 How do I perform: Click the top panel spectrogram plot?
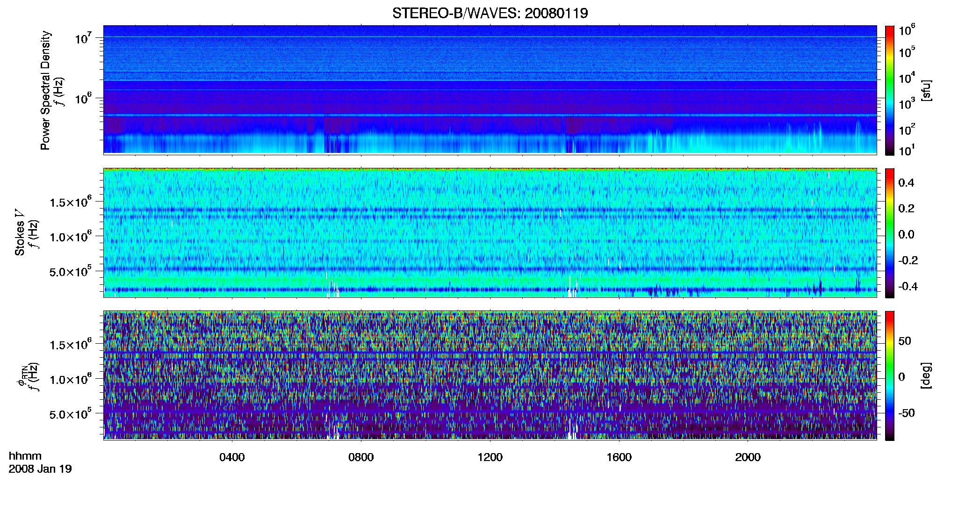pyautogui.click(x=490, y=89)
